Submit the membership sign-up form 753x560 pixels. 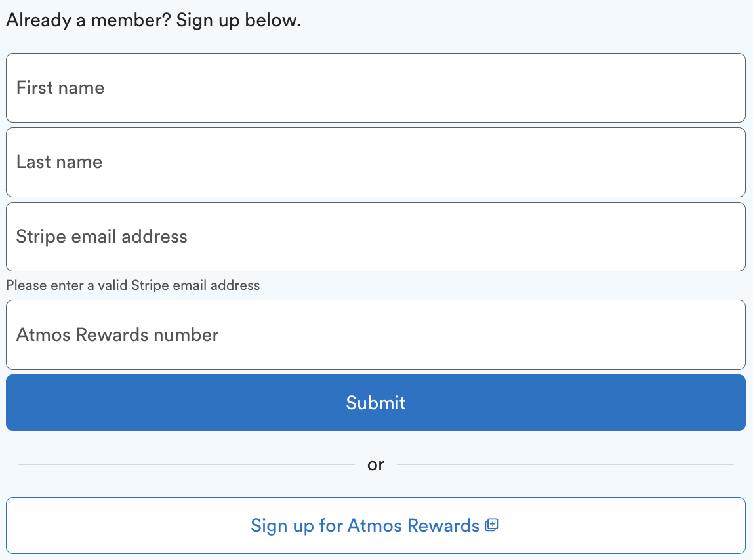tap(376, 402)
